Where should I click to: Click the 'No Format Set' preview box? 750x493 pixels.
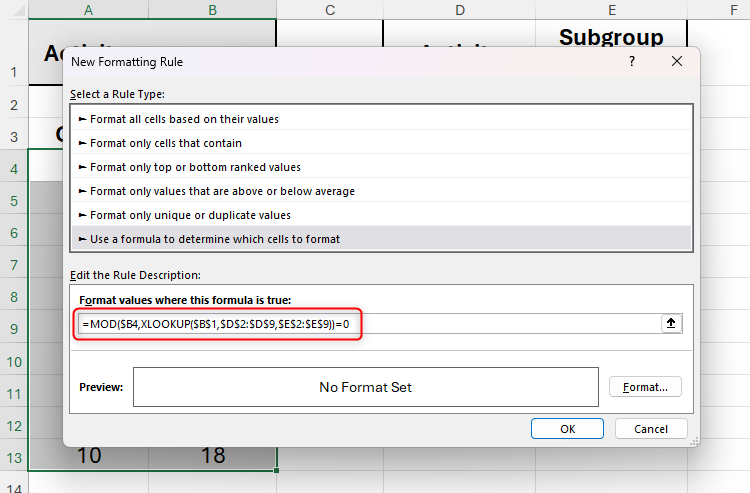tap(365, 387)
